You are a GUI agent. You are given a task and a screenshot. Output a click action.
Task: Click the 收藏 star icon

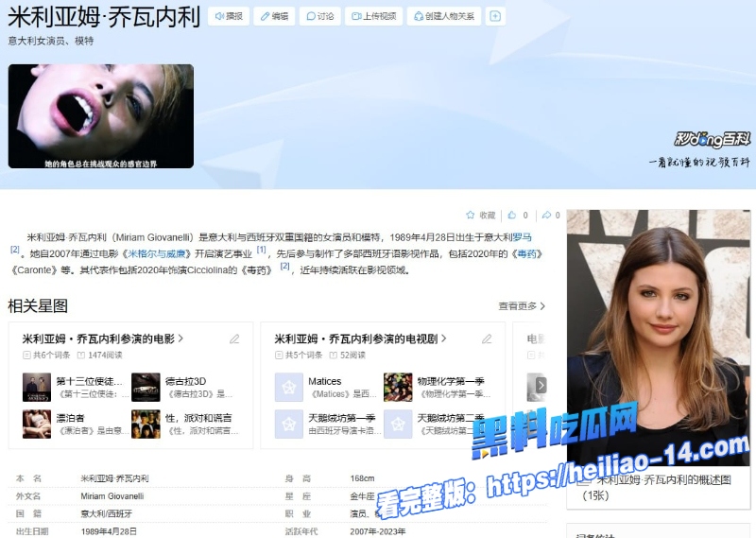click(x=470, y=216)
